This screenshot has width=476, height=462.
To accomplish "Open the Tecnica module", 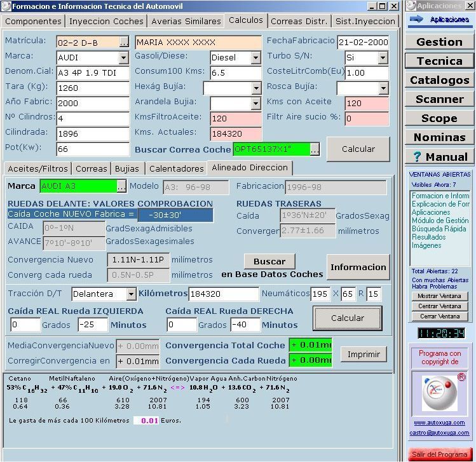I will point(439,61).
